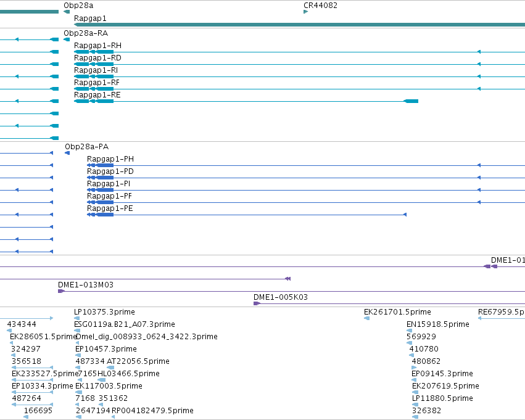This screenshot has height=420, width=525.
Task: Click the EK286051.5prime label
Action: [44, 337]
